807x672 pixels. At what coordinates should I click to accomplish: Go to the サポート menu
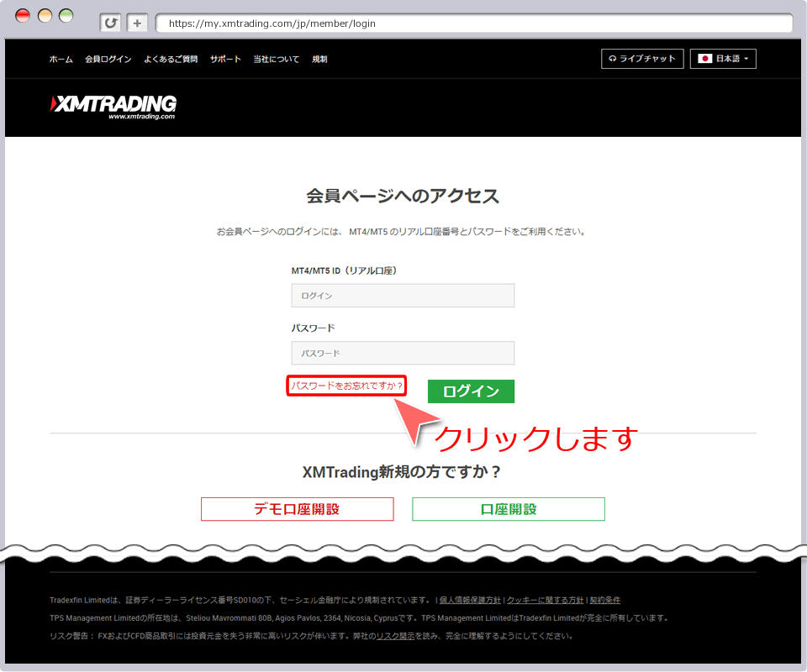point(225,60)
